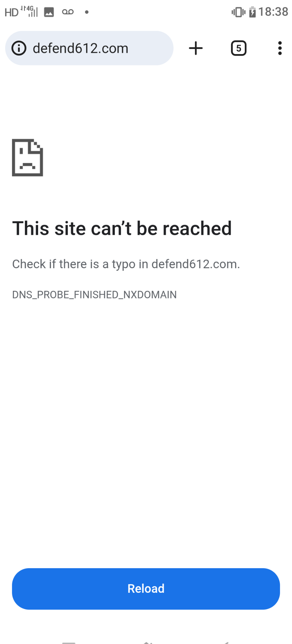Click the sad page error icon
The height and width of the screenshot is (644, 292).
[x=27, y=158]
